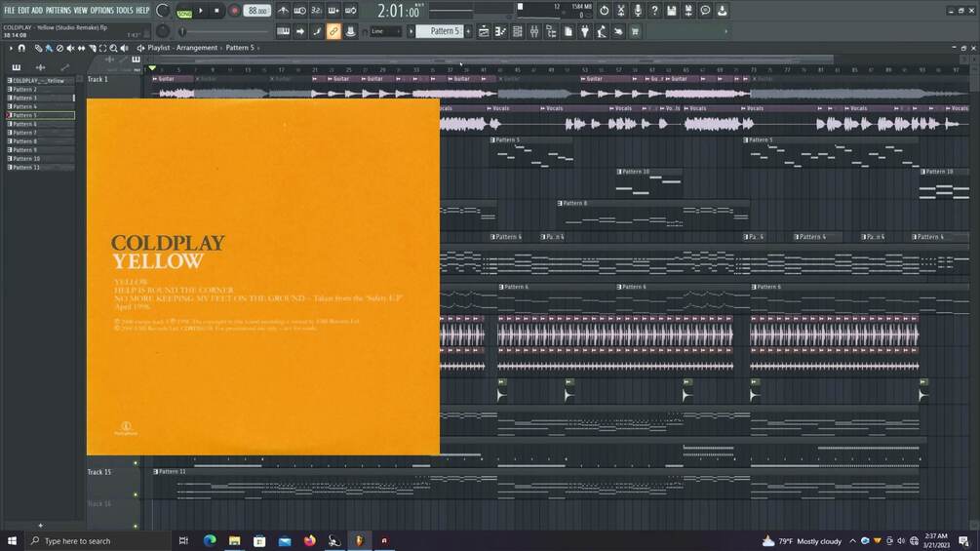
Task: Open the Line snap dropdown
Action: [x=385, y=31]
